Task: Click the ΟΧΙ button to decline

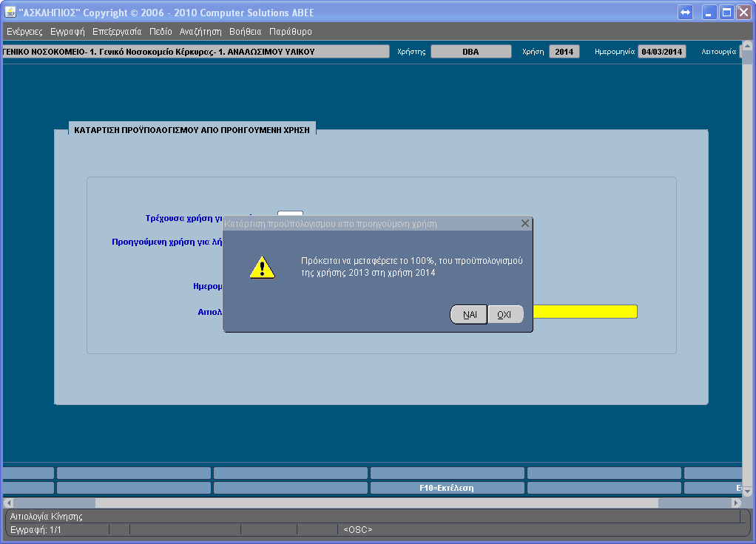Action: coord(504,314)
